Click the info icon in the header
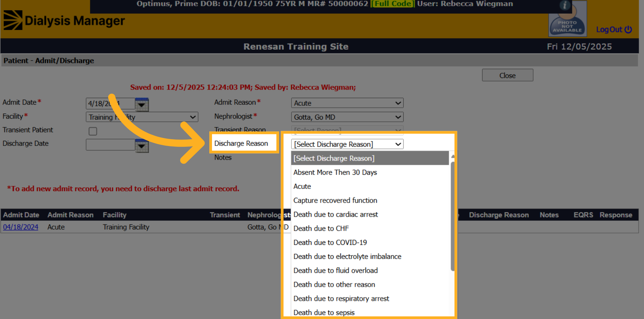Viewport: 644px width, 319px height. (565, 5)
